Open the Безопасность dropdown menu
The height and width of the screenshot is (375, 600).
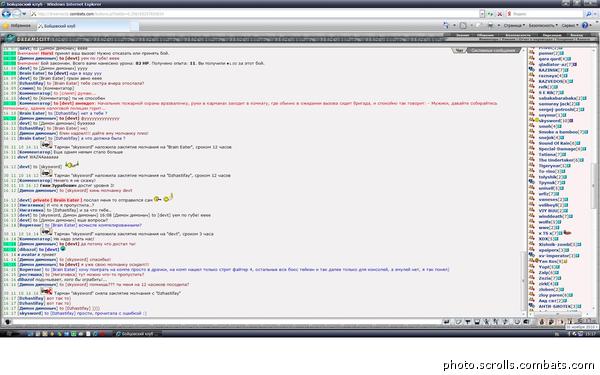coord(543,26)
